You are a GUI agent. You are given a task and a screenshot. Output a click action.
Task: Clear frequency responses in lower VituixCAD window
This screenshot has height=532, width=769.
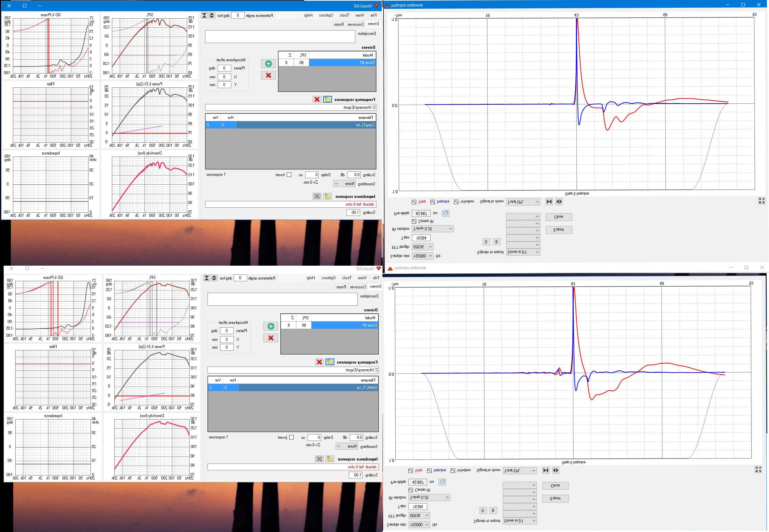[319, 362]
